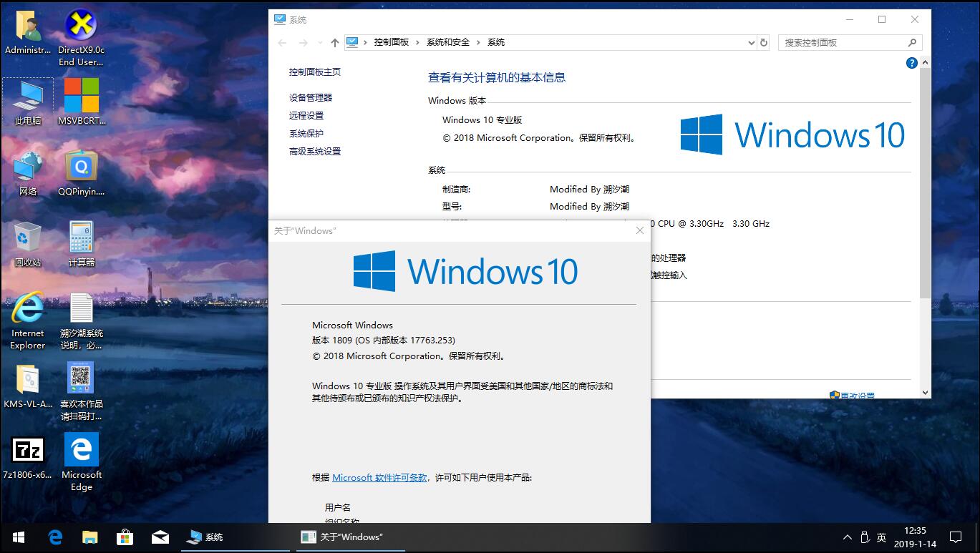Go forward in the 系统 window
The image size is (980, 553).
point(304,43)
